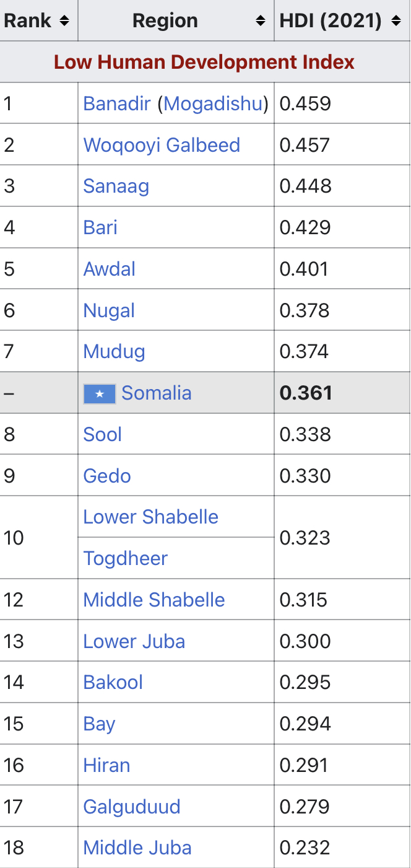Follow the Woqooyi Galbeed link
The width and height of the screenshot is (411, 868).
click(x=162, y=145)
